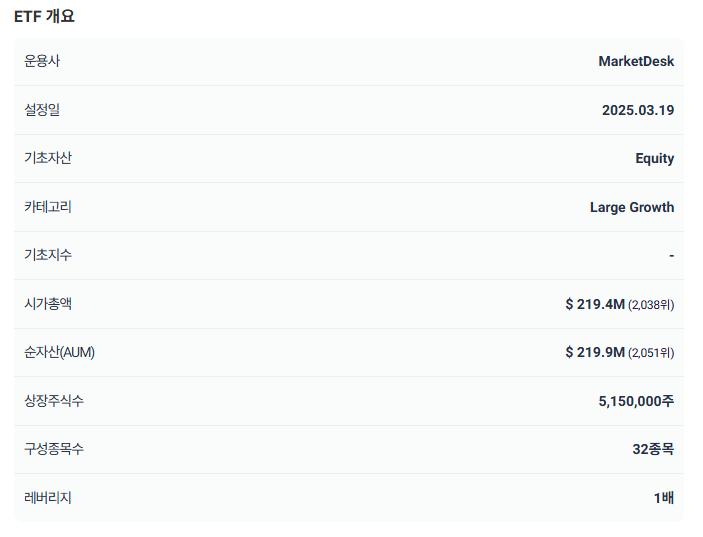703x537 pixels.
Task: Click the 1배 leverage value
Action: tap(664, 498)
